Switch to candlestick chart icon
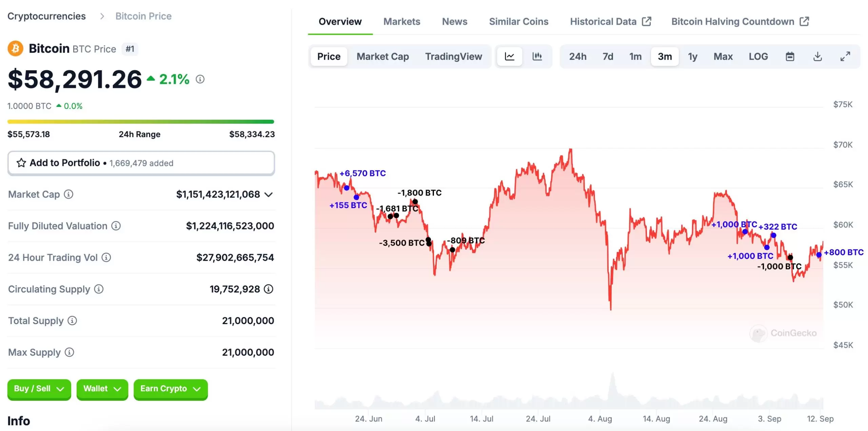Screen dimensions: 868x431 pyautogui.click(x=537, y=56)
